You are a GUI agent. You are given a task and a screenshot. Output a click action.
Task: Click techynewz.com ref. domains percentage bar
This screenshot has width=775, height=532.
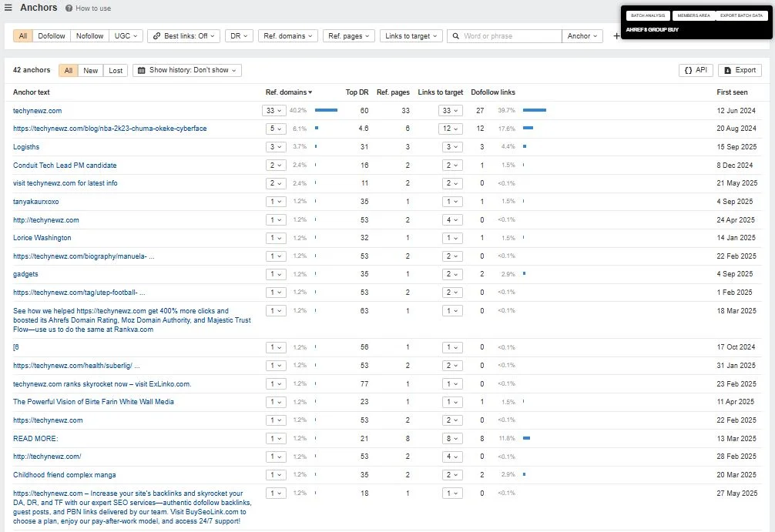click(326, 110)
